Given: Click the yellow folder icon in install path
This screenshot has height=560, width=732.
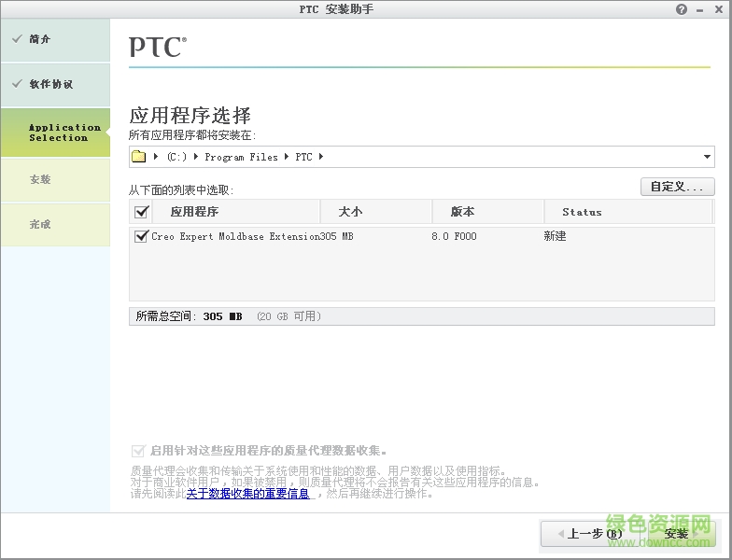Looking at the screenshot, I should coord(139,157).
